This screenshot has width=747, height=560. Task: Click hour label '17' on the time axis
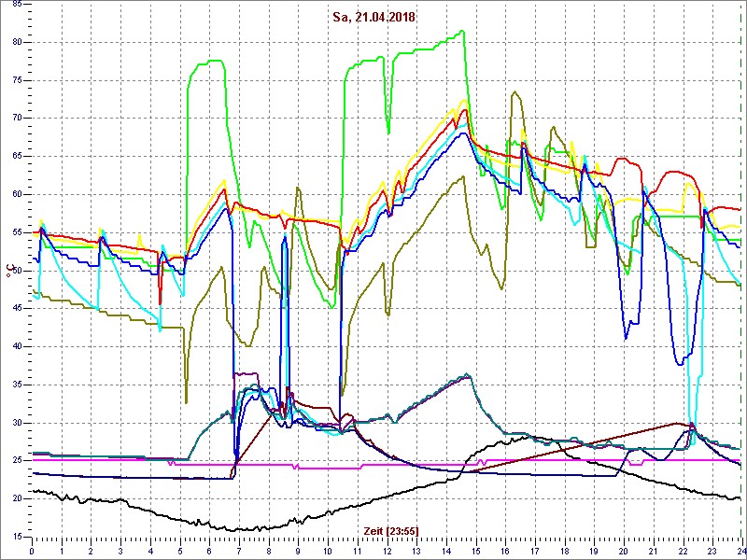coord(534,552)
